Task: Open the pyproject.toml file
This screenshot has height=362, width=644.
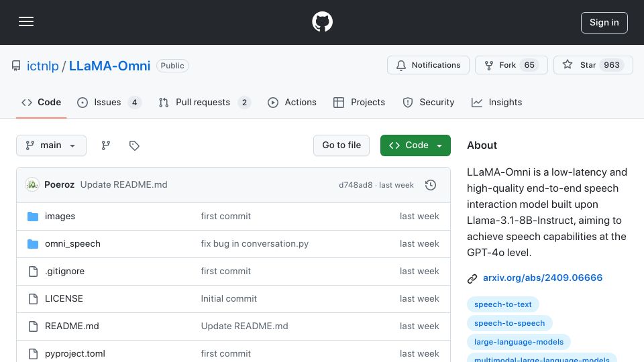Action: point(75,354)
